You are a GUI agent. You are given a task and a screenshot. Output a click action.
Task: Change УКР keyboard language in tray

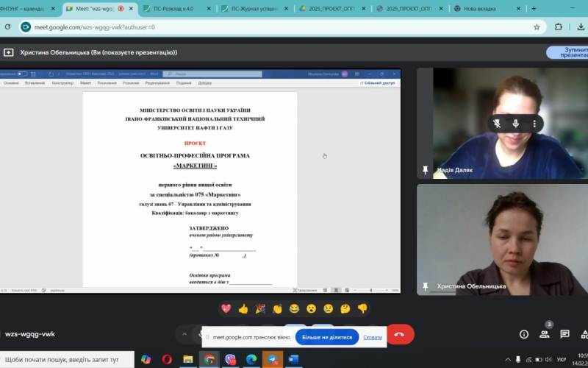point(562,360)
